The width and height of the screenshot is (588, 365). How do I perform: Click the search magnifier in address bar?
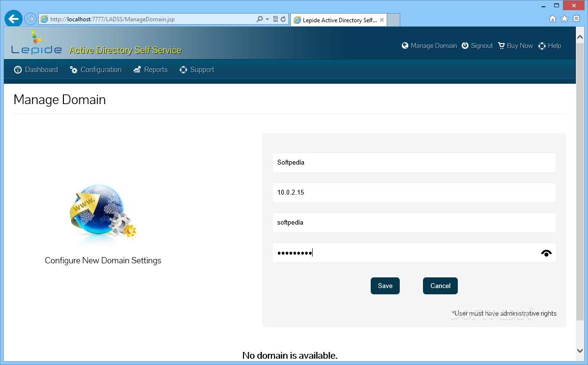coord(260,19)
